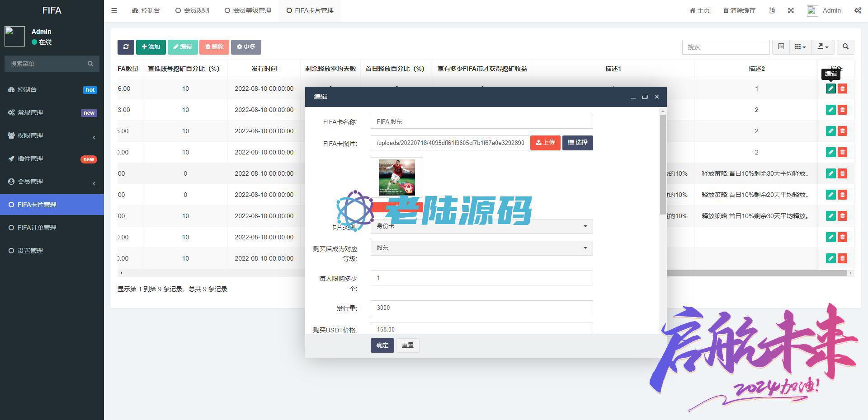Toggle the table view icon

[781, 47]
